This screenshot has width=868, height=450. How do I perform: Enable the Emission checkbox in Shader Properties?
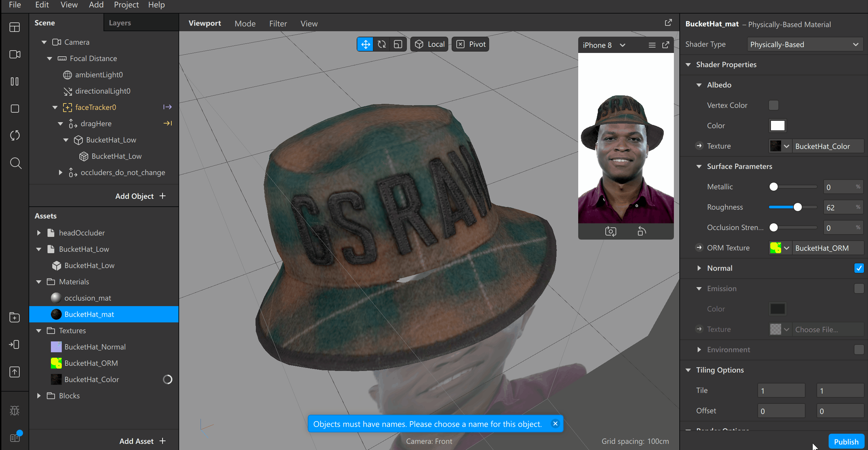pyautogui.click(x=859, y=288)
